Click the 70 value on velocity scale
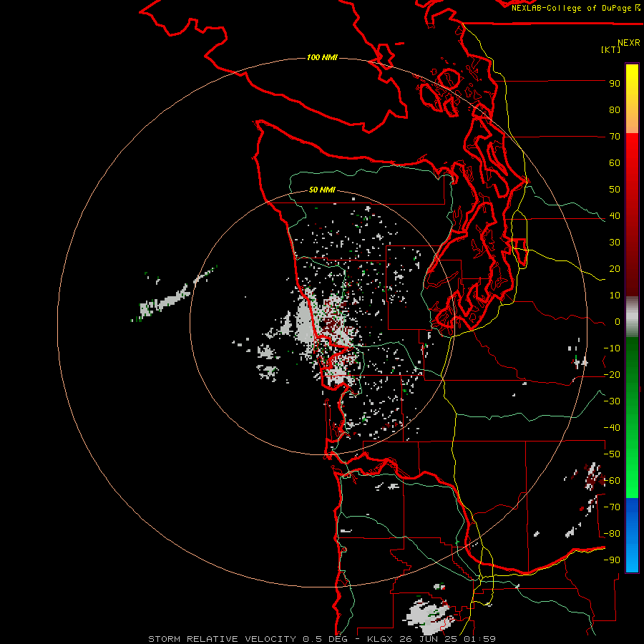The width and height of the screenshot is (644, 644). pyautogui.click(x=615, y=137)
